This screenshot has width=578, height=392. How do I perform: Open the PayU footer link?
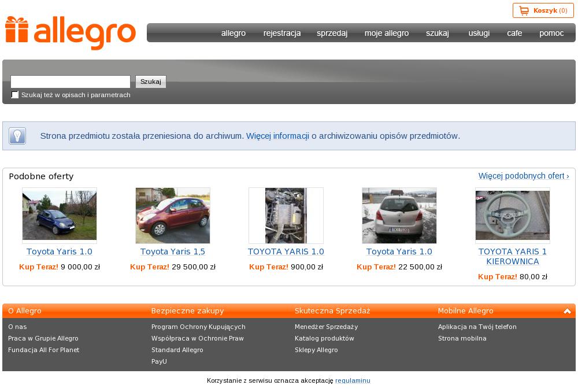(x=160, y=361)
